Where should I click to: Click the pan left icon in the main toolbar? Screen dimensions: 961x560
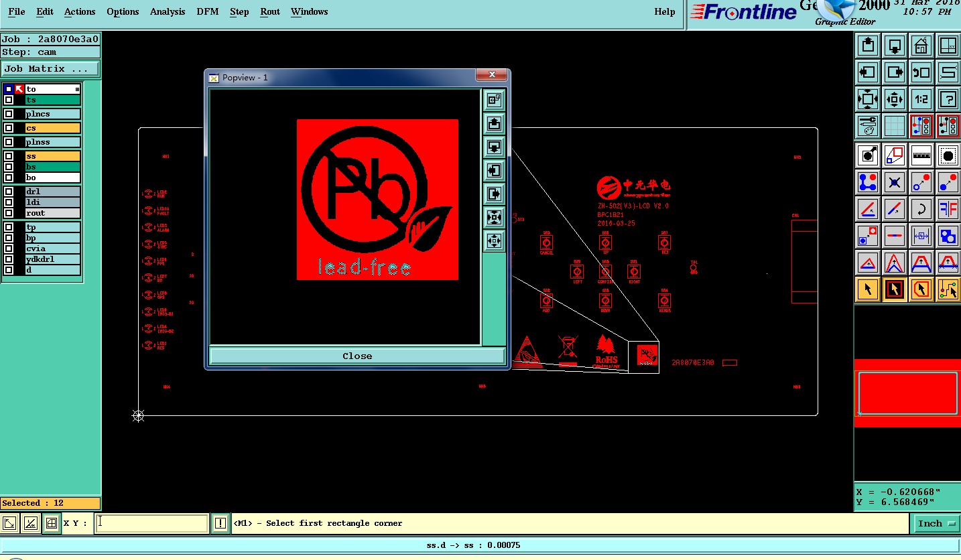pos(868,72)
